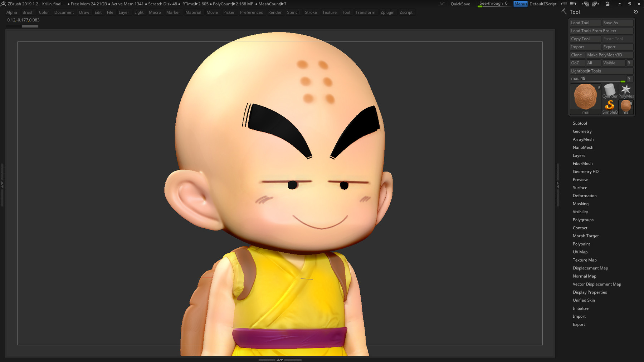Open the Material menu
Screen dimensions: 644x362
tap(193, 13)
